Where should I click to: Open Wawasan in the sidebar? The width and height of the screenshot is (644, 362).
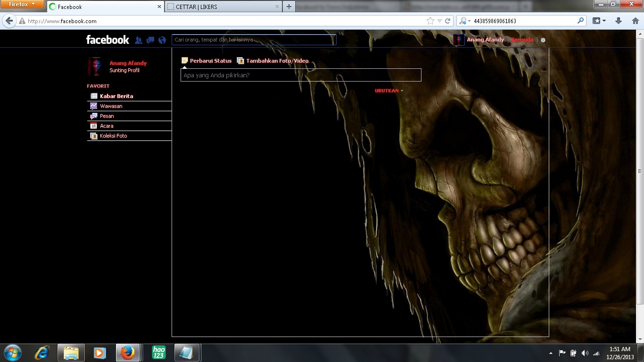click(129, 106)
